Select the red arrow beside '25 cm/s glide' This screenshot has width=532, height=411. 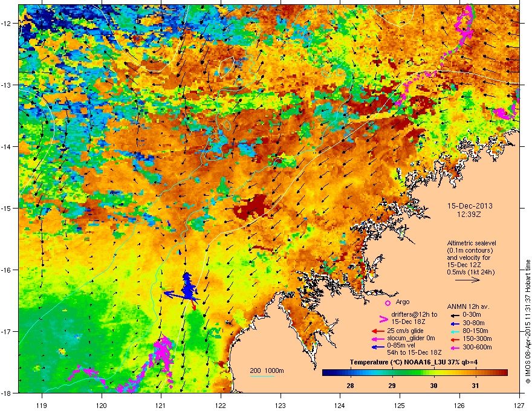click(x=378, y=331)
